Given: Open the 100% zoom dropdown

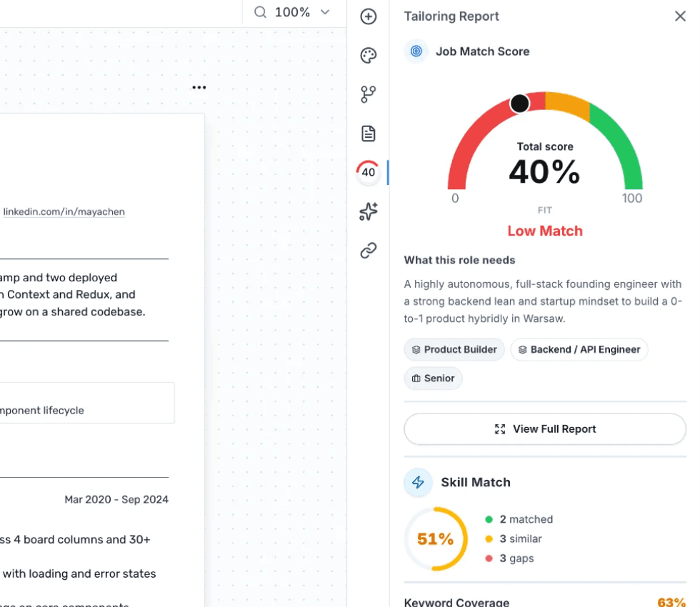Looking at the screenshot, I should (x=301, y=12).
